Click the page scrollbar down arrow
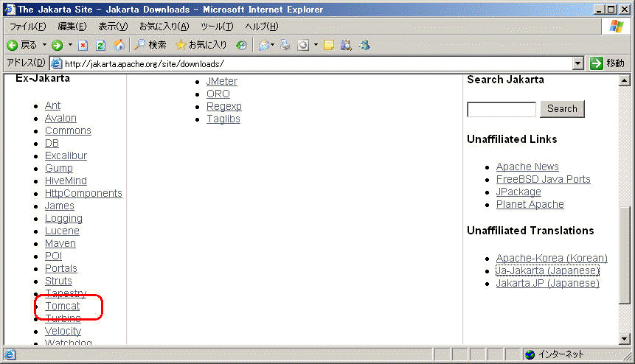The height and width of the screenshot is (364, 635). pos(625,338)
